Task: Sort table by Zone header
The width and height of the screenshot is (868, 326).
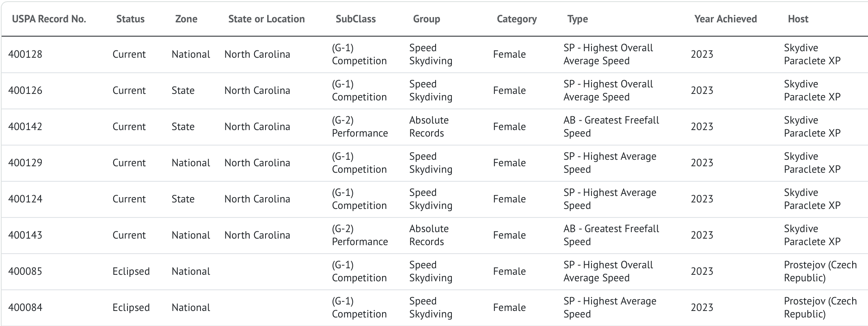Action: (x=186, y=19)
